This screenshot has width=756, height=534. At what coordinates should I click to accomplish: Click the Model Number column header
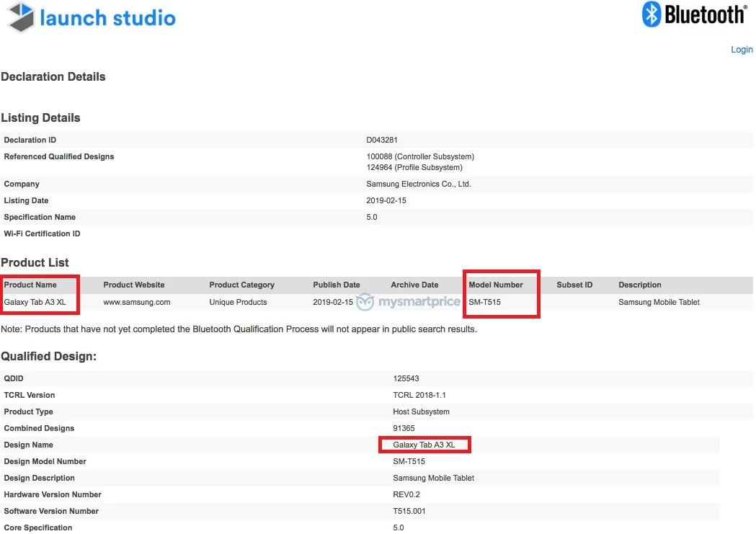(x=496, y=285)
